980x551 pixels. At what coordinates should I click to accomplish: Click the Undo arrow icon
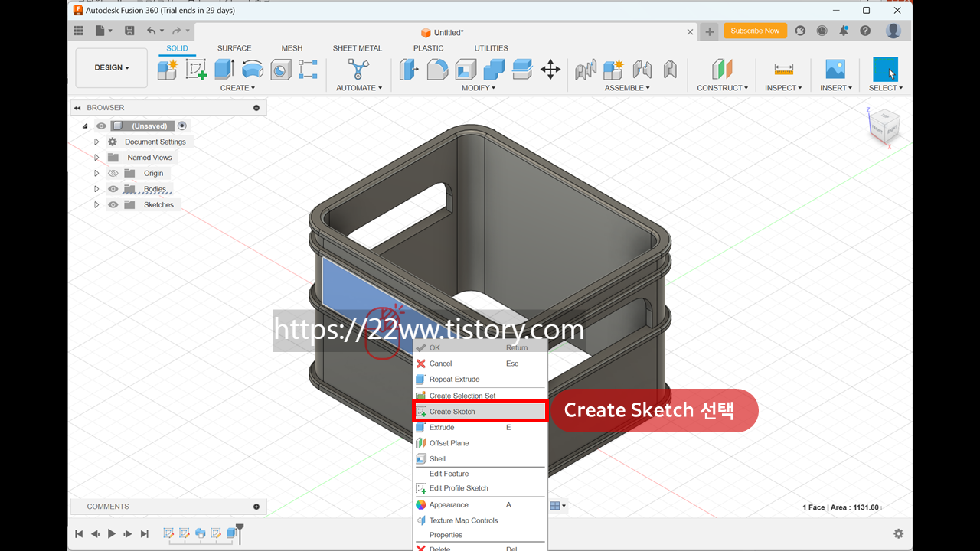tap(151, 31)
